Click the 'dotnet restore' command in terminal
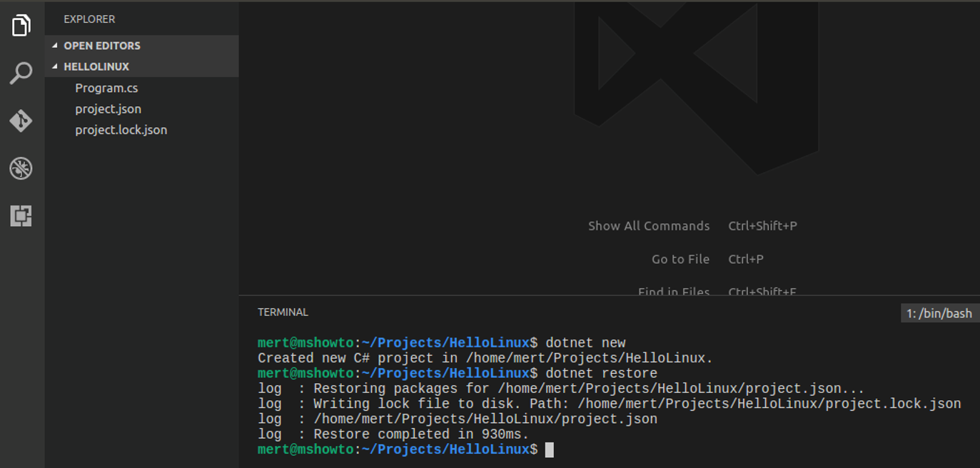 pyautogui.click(x=602, y=374)
